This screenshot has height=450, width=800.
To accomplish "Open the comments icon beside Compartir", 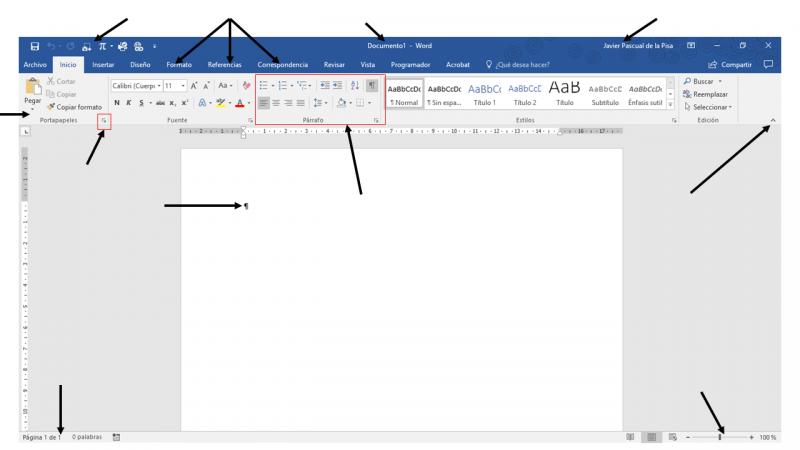I will pyautogui.click(x=769, y=65).
